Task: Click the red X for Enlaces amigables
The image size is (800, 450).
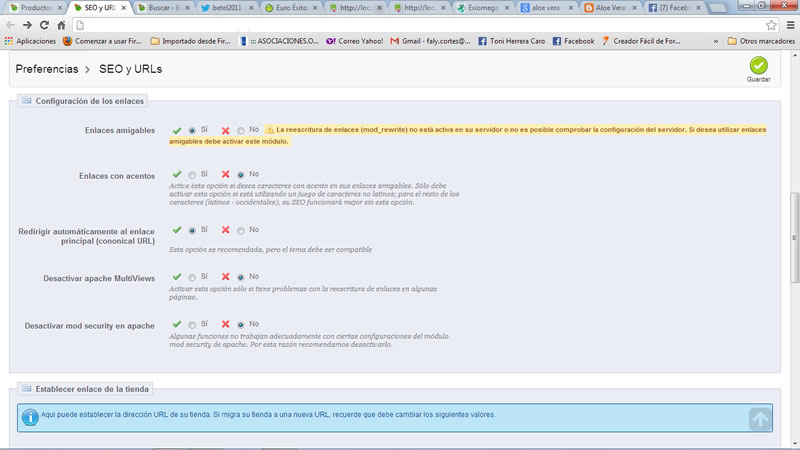Action: pyautogui.click(x=225, y=131)
